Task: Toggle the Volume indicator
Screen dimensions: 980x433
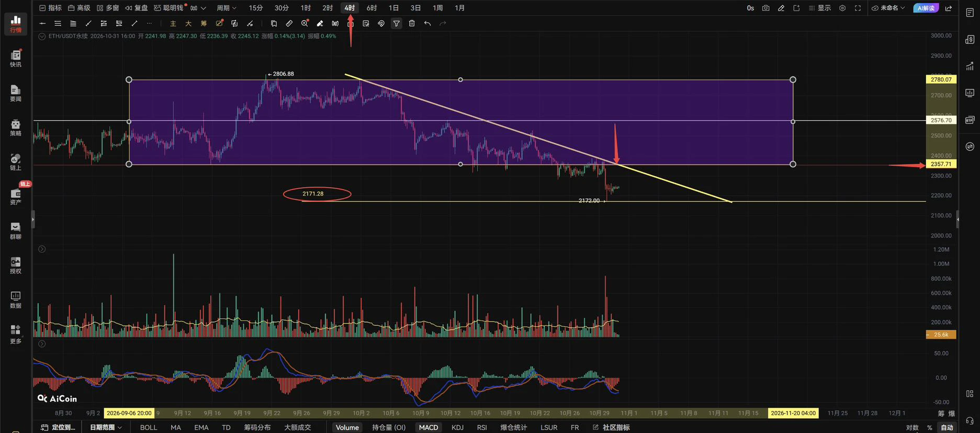Action: pyautogui.click(x=347, y=427)
